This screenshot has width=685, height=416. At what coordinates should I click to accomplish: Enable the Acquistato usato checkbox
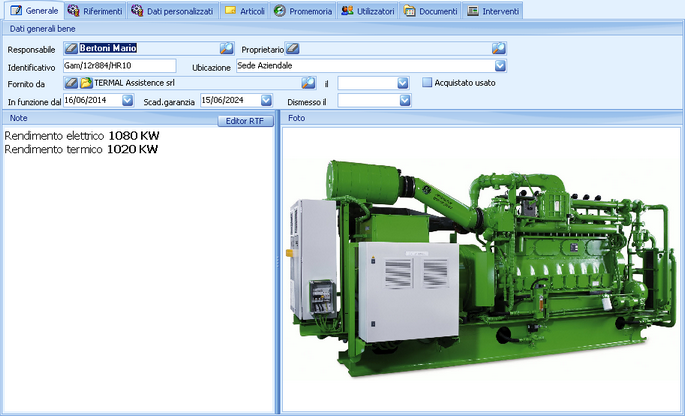coord(427,83)
